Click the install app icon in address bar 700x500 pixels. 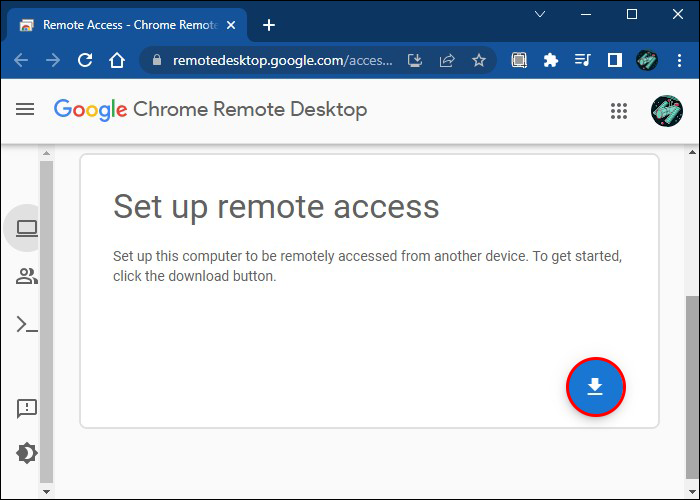(415, 60)
